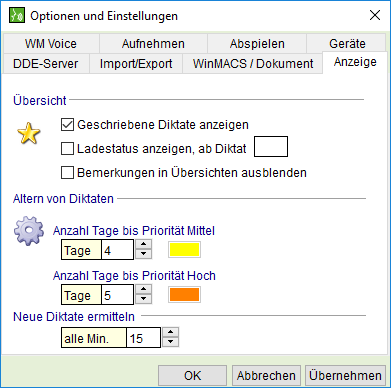The image size is (391, 388).
Task: Open the yellow color swatch for Priorität Mittel
Action: [184, 250]
